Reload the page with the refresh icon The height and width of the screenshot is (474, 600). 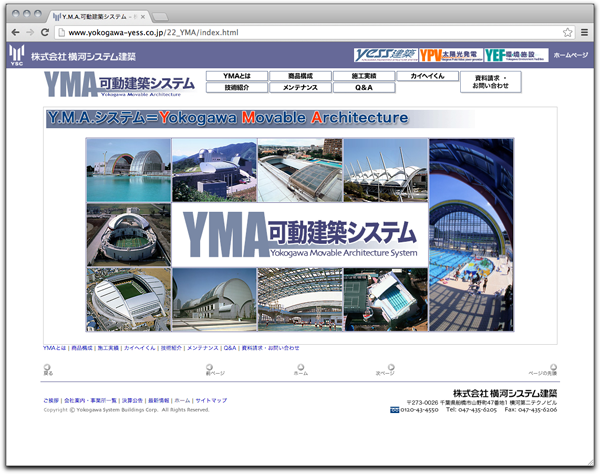tap(45, 33)
